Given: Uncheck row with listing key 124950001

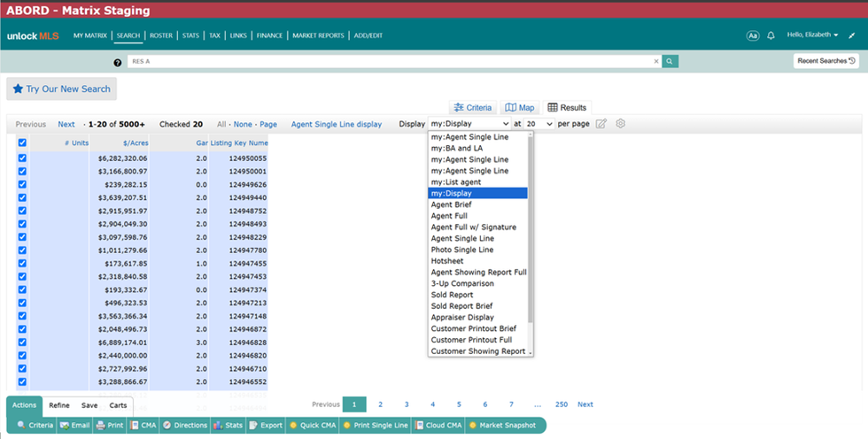Looking at the screenshot, I should [22, 172].
